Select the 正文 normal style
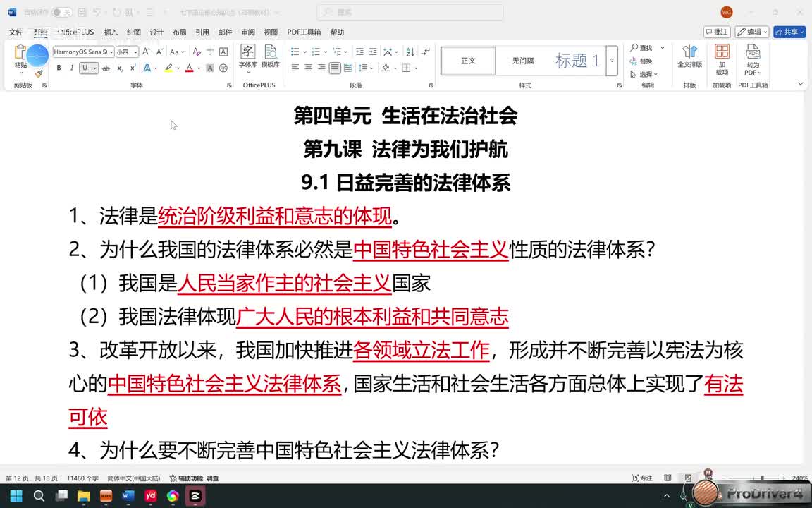 (x=468, y=61)
